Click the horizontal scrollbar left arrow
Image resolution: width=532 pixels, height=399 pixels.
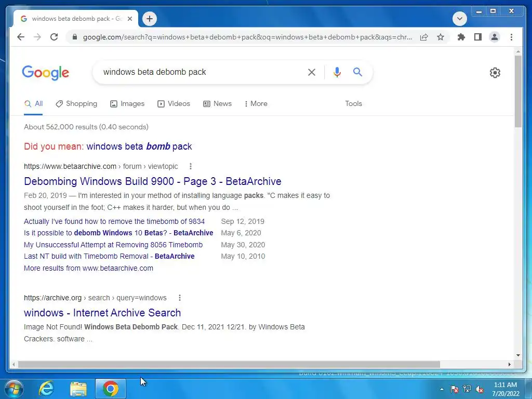(14, 364)
